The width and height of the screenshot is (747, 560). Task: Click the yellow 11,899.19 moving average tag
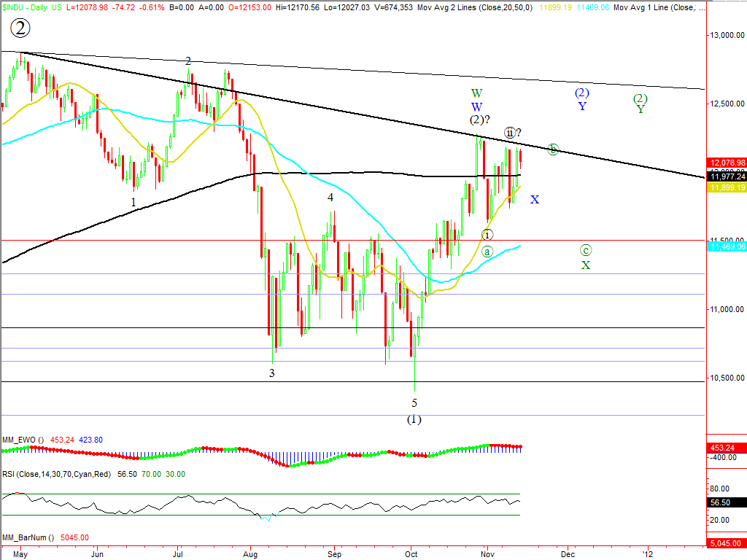727,187
